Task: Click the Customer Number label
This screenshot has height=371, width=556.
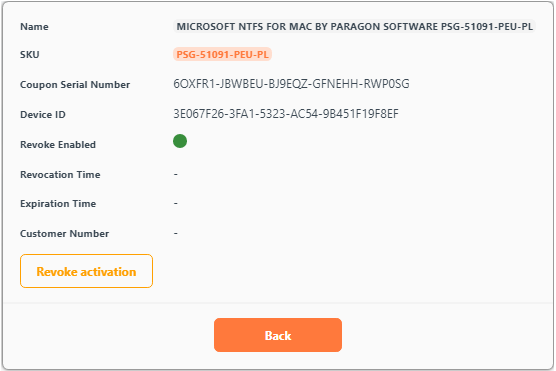Action: pyautogui.click(x=65, y=234)
